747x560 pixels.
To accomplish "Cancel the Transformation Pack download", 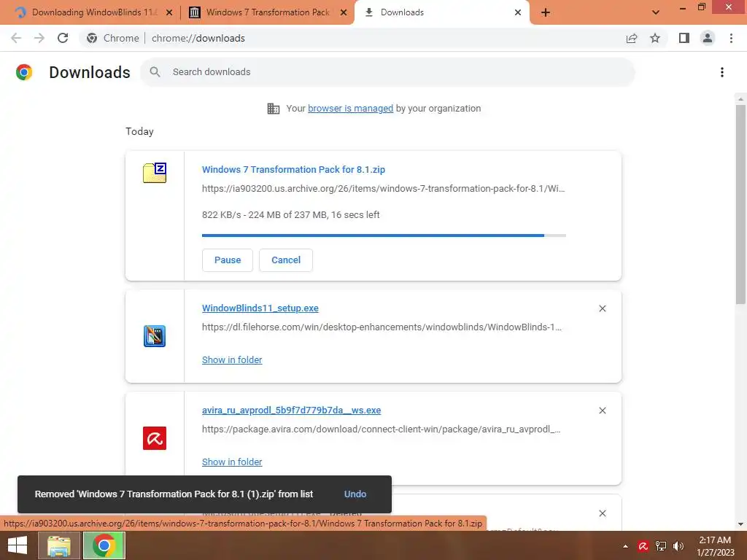I will point(286,260).
